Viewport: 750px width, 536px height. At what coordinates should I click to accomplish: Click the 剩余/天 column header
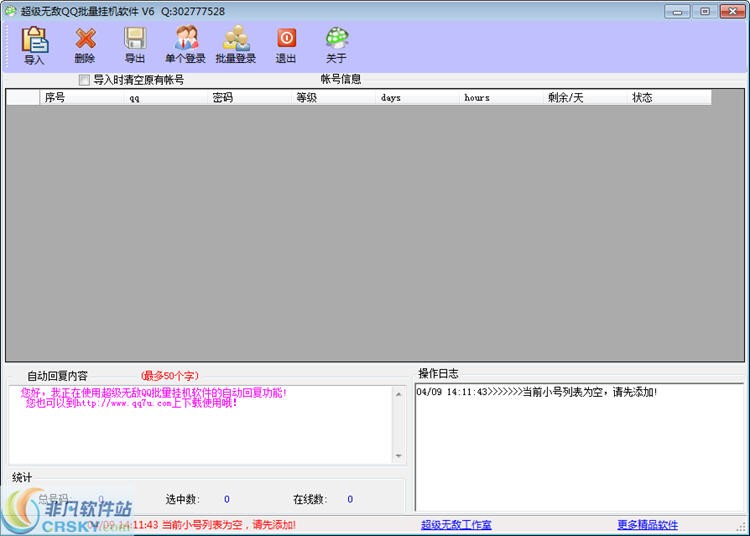585,98
